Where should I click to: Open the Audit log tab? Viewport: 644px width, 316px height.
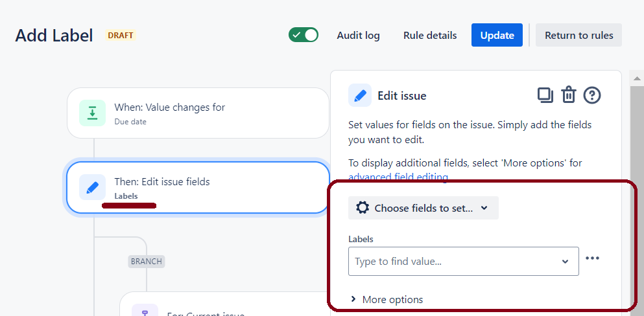(358, 36)
